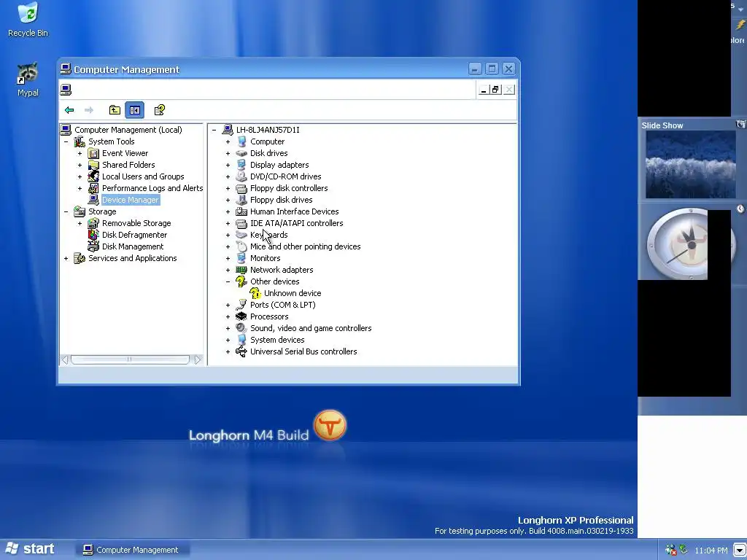Select the IDE ATA/ATAPI controllers entry
This screenshot has height=560, width=747.
[x=296, y=223]
